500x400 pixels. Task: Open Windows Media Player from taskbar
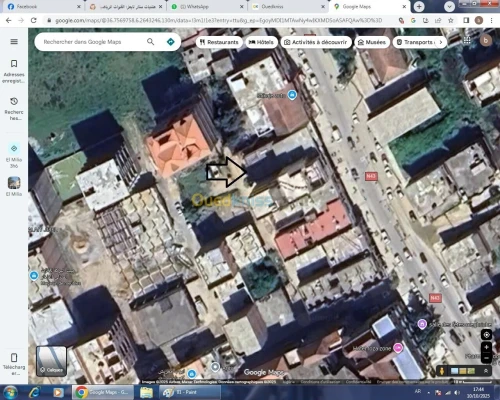coord(58,392)
